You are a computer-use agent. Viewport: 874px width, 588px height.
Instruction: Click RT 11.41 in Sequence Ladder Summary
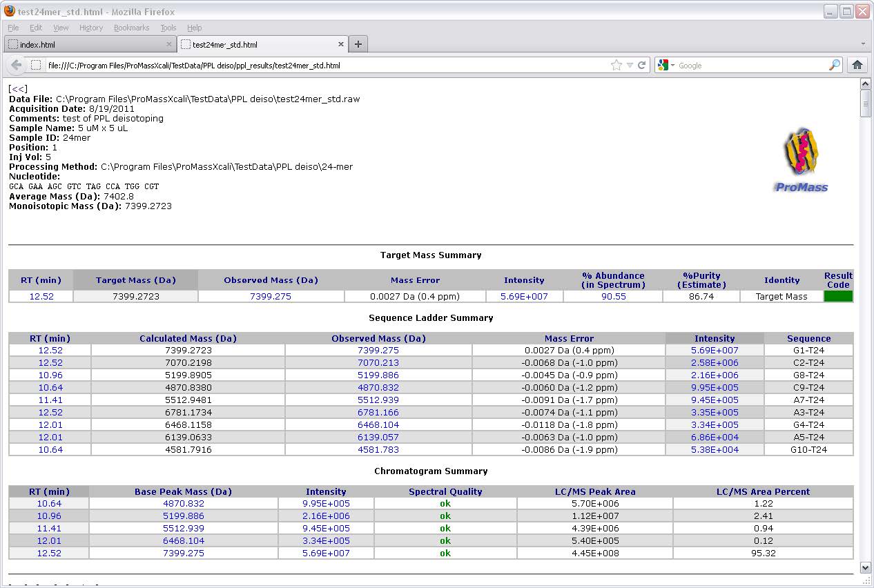click(x=50, y=400)
